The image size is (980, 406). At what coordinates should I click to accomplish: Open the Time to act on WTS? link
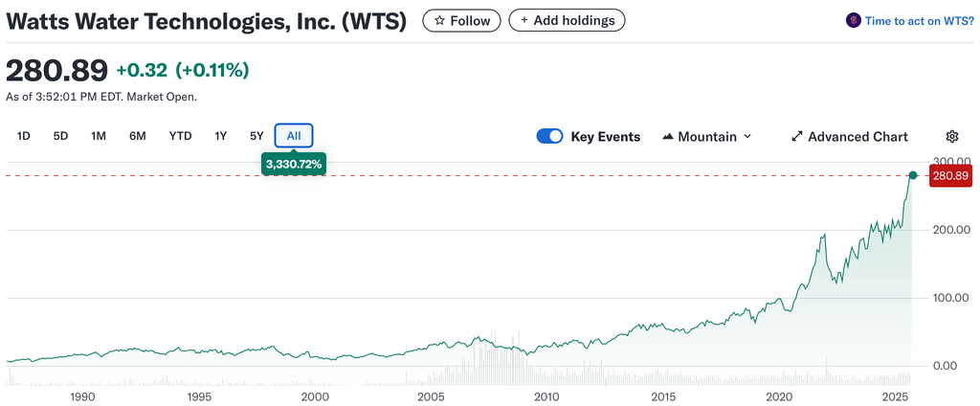coord(919,20)
